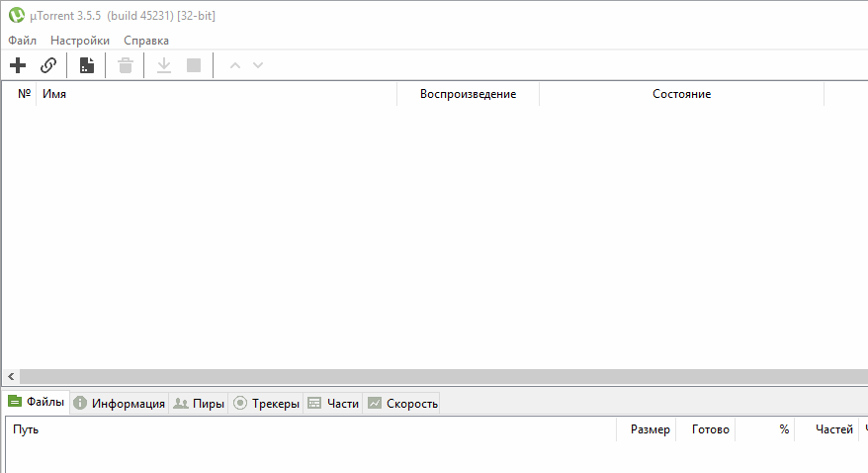Open the Настройки menu

pos(80,41)
